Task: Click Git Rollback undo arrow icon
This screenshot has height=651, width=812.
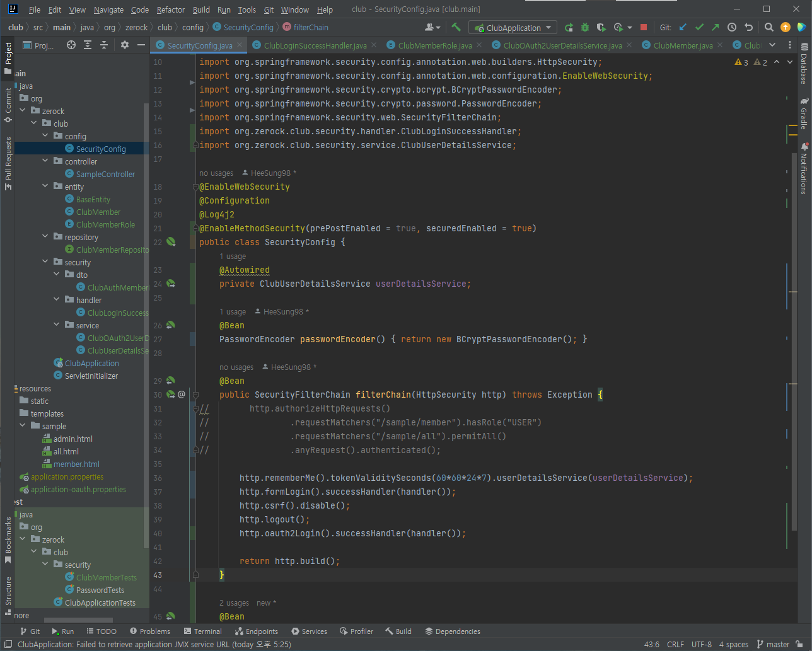Action: (748, 27)
